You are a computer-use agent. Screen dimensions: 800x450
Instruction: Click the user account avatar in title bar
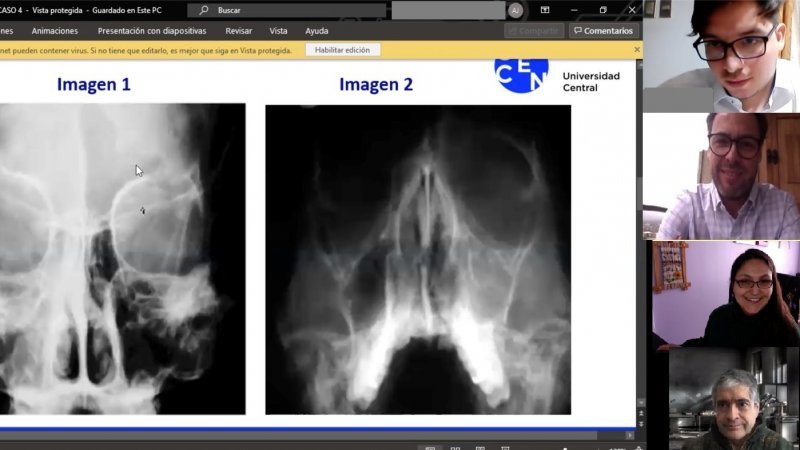(x=515, y=10)
